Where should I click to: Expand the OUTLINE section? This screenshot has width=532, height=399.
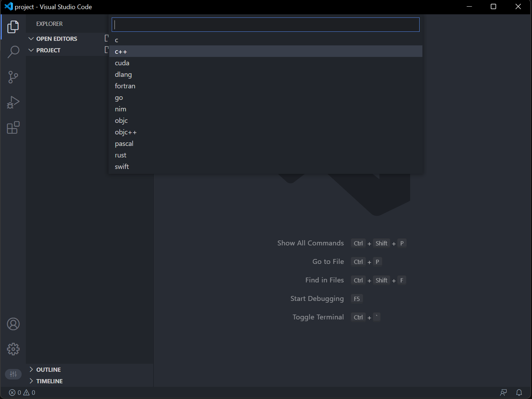[48, 369]
